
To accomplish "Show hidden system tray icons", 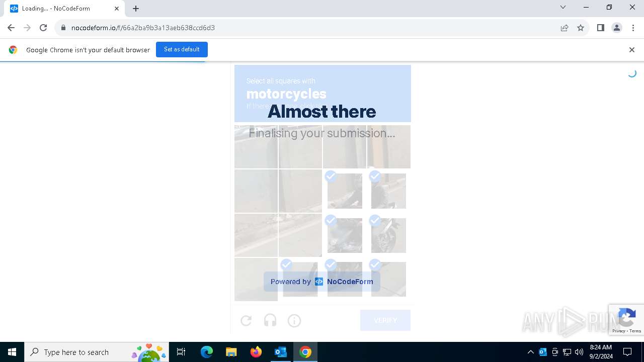I will [x=530, y=352].
